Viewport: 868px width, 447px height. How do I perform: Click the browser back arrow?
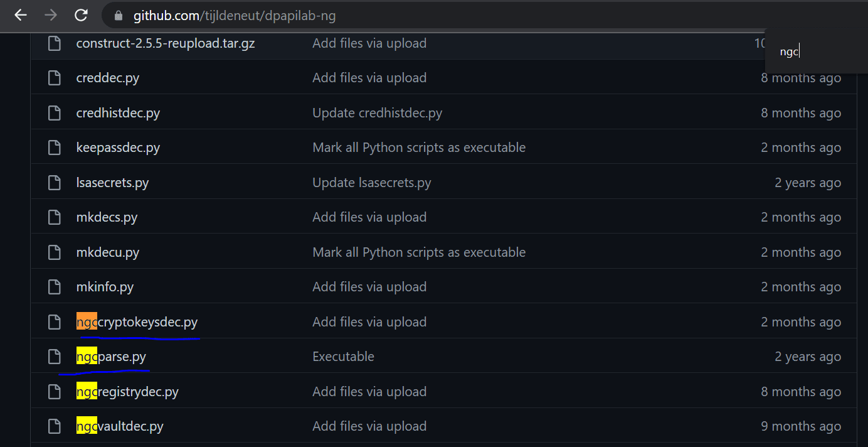coord(20,16)
